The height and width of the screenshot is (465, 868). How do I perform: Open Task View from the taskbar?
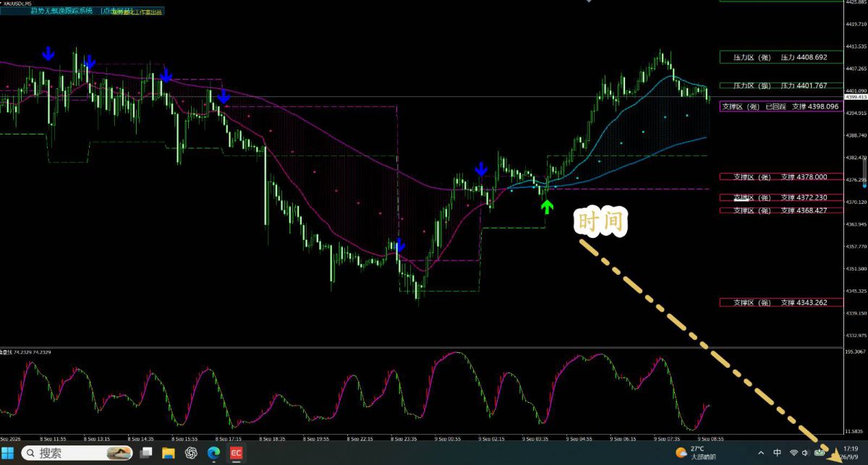point(146,453)
